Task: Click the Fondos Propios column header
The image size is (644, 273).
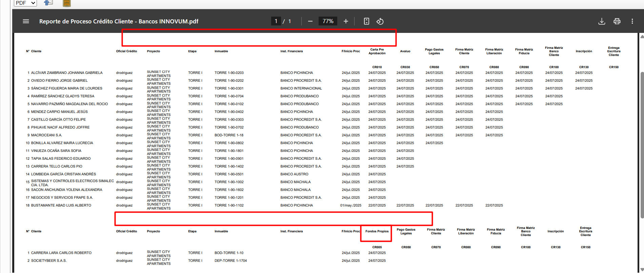Action: [377, 231]
